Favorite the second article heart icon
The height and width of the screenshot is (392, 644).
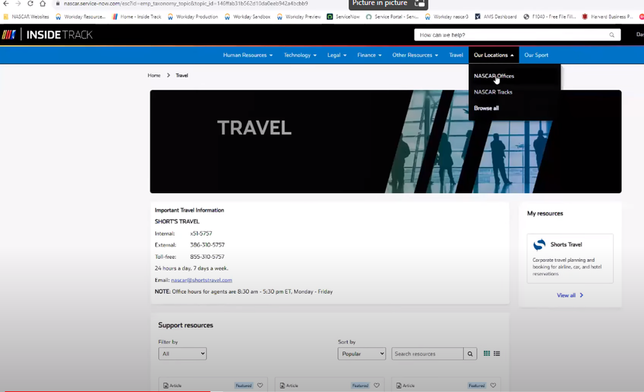point(377,385)
